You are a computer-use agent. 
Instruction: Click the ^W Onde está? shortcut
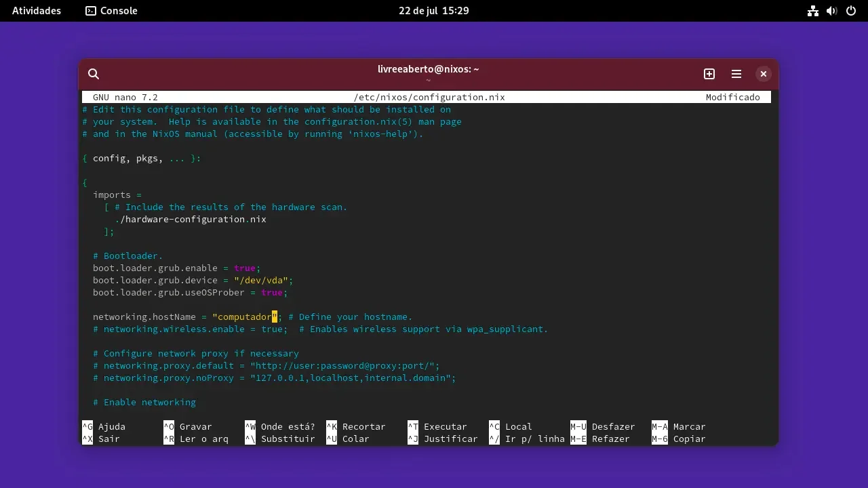pyautogui.click(x=280, y=427)
